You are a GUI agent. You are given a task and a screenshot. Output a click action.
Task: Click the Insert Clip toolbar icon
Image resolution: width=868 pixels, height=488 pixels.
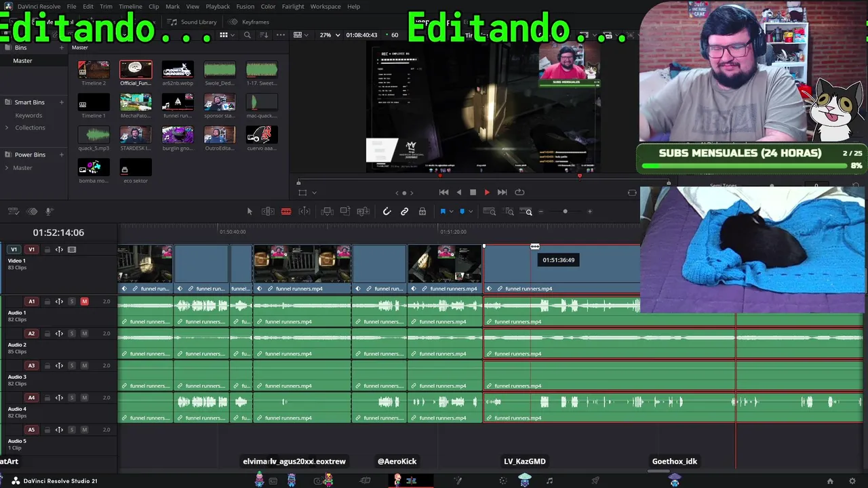coord(327,211)
